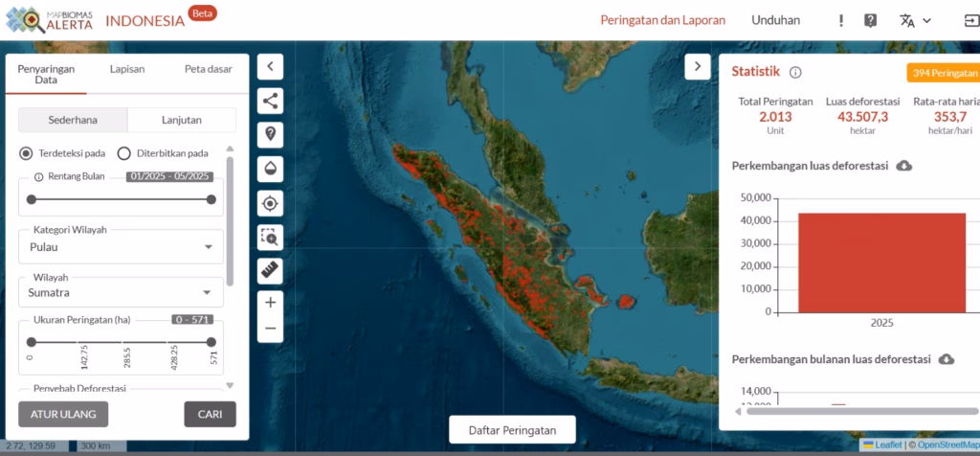The image size is (980, 456).
Task: Click the filter panel vertical scrollbar thumb
Action: (x=230, y=221)
